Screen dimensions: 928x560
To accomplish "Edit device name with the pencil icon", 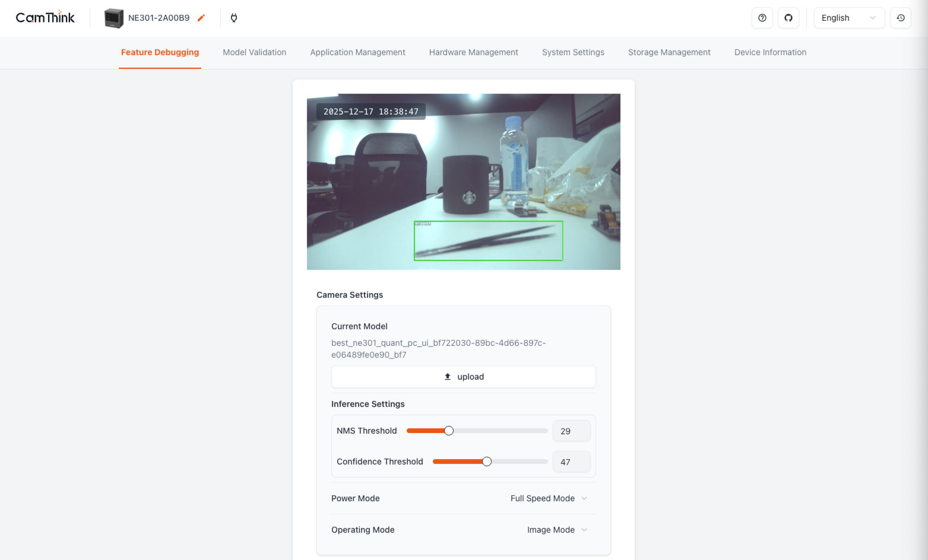I will pyautogui.click(x=201, y=18).
